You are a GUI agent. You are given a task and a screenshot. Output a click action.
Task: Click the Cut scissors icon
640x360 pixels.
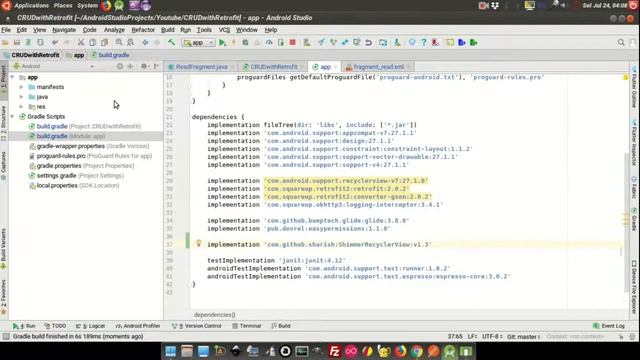pos(81,42)
